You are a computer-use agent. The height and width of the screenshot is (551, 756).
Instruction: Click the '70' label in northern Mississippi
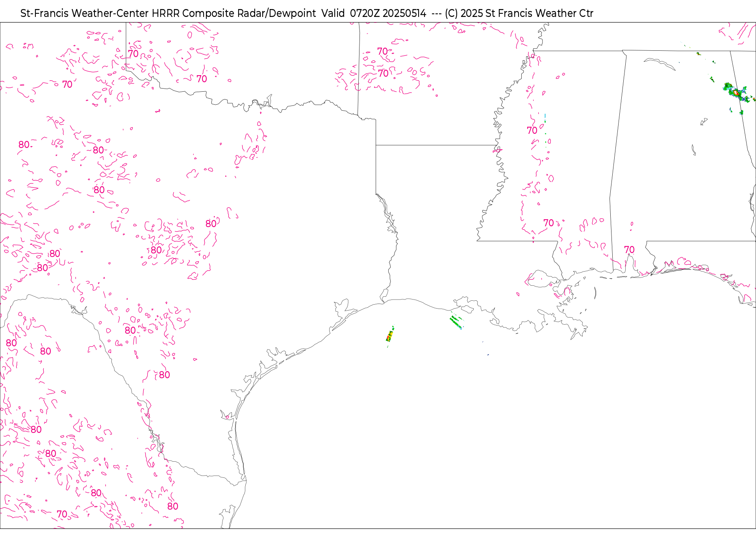pyautogui.click(x=532, y=130)
